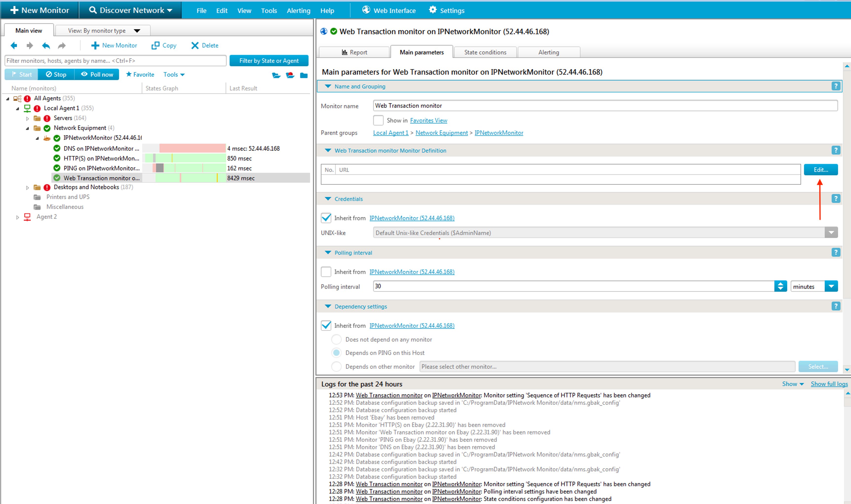Click the Start monitor button
The width and height of the screenshot is (851, 504).
pyautogui.click(x=21, y=74)
